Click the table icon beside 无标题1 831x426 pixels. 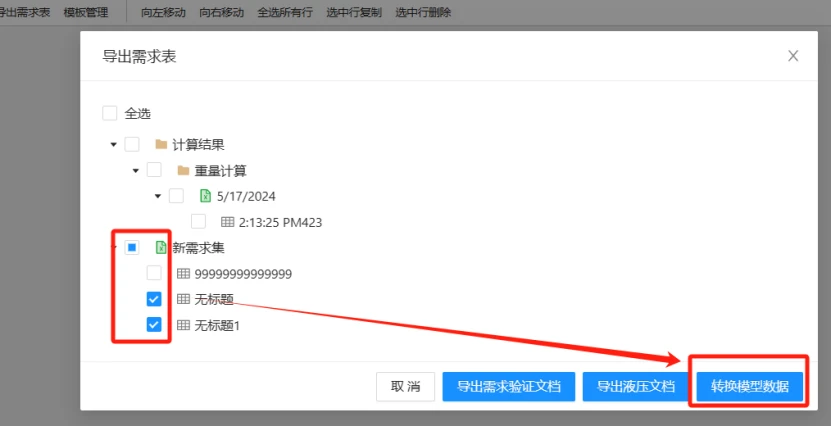tap(183, 325)
